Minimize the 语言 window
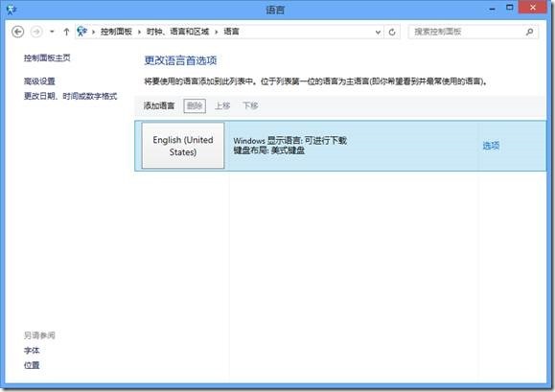The width and height of the screenshot is (555, 392). (493, 9)
